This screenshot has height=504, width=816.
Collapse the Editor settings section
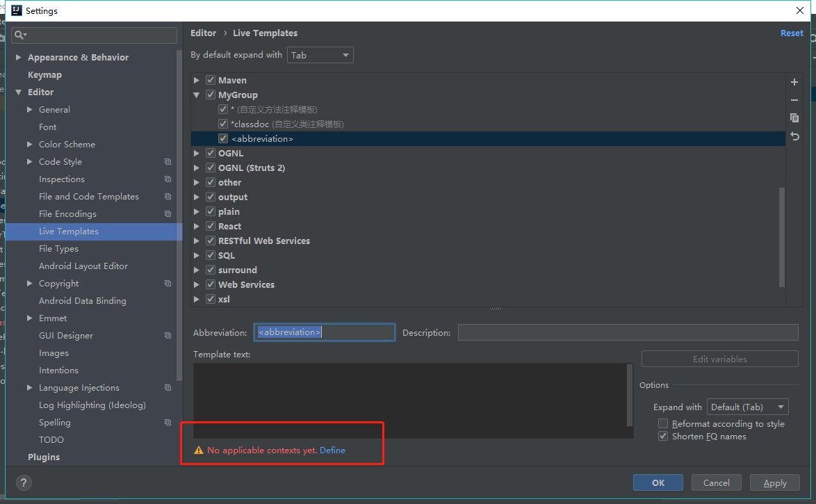(x=18, y=92)
